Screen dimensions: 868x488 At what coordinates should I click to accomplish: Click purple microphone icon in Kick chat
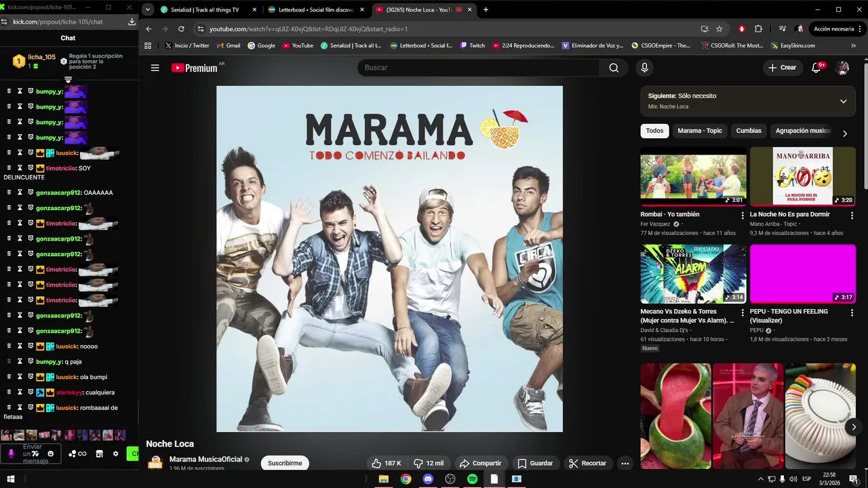10,453
